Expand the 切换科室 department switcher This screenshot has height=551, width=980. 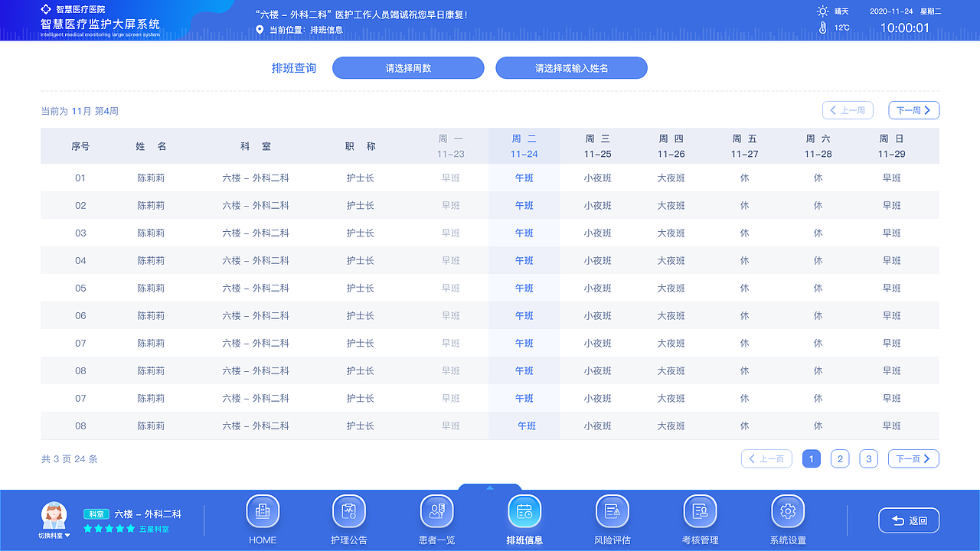click(x=54, y=536)
